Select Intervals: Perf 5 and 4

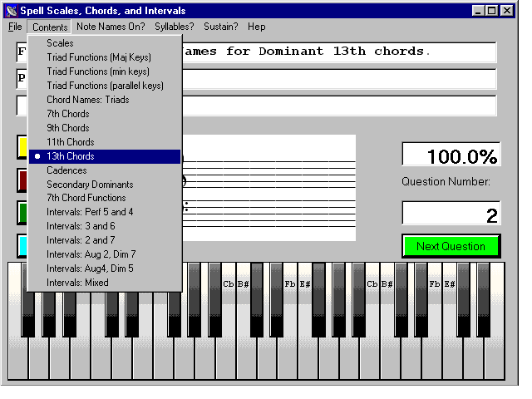click(x=105, y=212)
